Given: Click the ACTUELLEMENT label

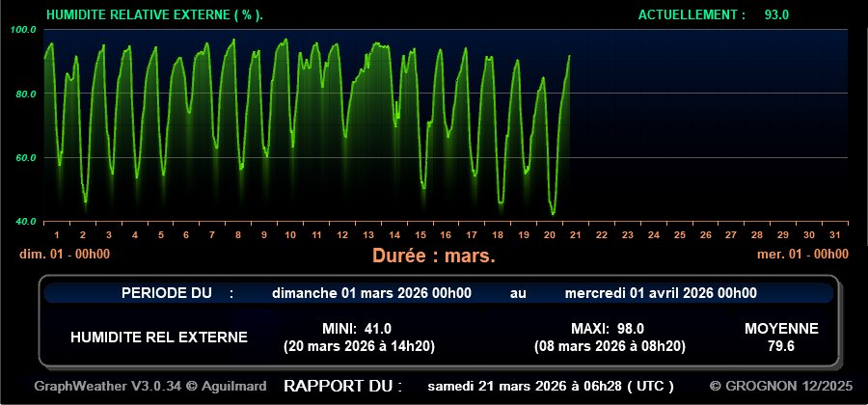Looking at the screenshot, I should pos(692,15).
